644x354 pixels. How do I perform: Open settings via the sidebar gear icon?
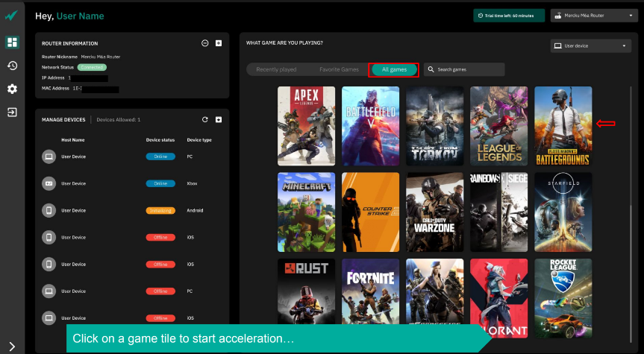[12, 89]
